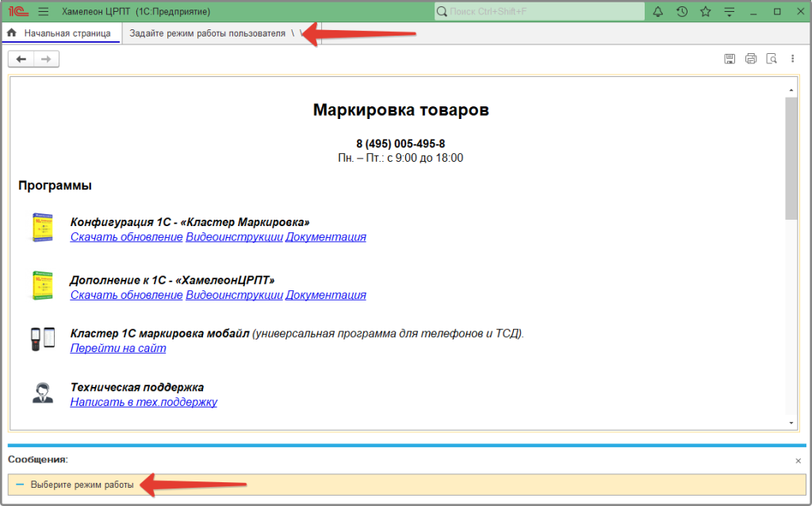The height and width of the screenshot is (506, 812).
Task: Print the page using the printer icon
Action: coord(750,58)
